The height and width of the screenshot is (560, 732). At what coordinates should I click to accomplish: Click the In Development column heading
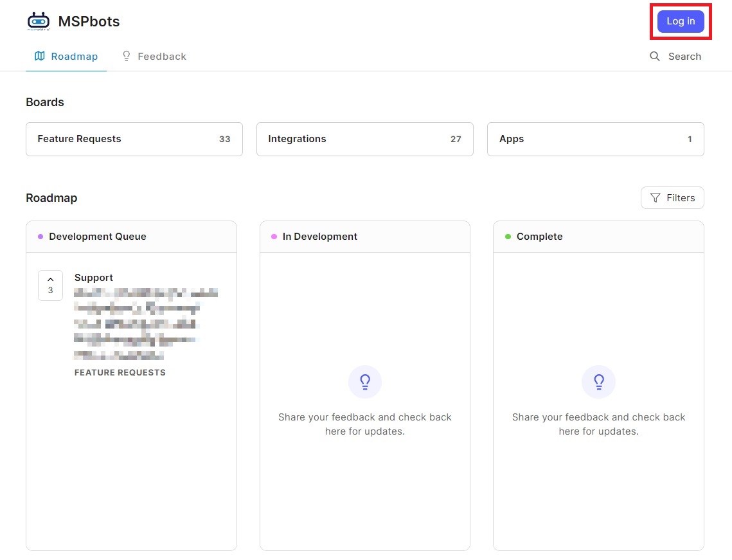pos(320,237)
